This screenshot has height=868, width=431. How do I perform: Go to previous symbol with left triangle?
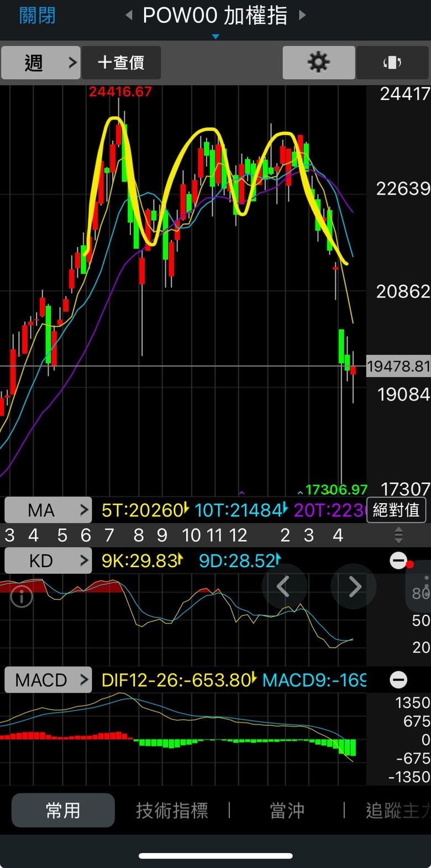tap(129, 15)
